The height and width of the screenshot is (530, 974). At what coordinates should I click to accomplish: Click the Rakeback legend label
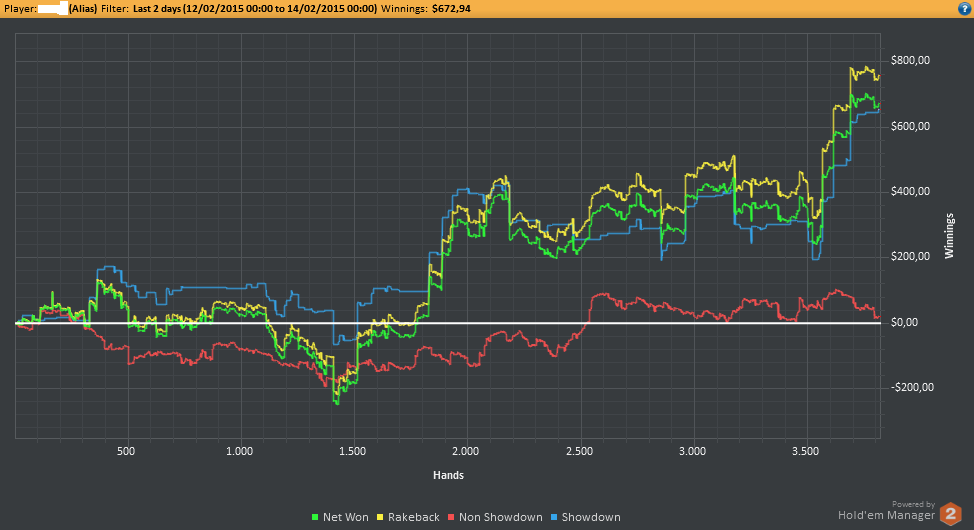(x=414, y=517)
